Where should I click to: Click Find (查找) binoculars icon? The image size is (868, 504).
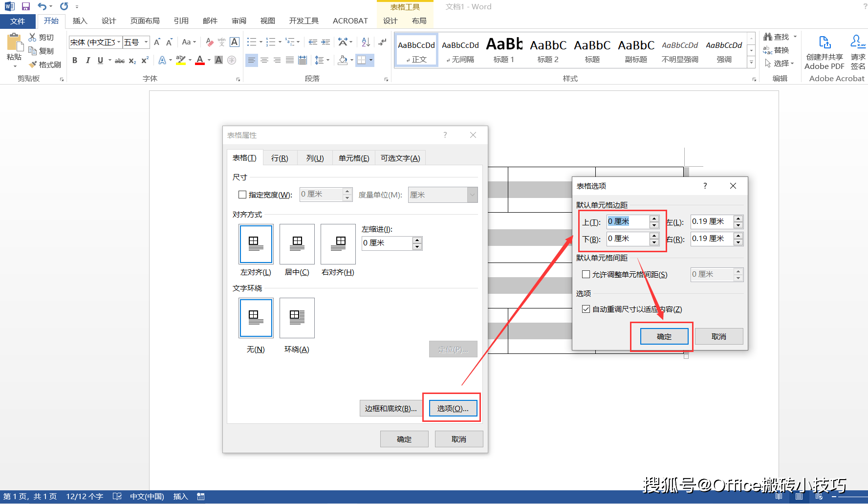(x=768, y=37)
